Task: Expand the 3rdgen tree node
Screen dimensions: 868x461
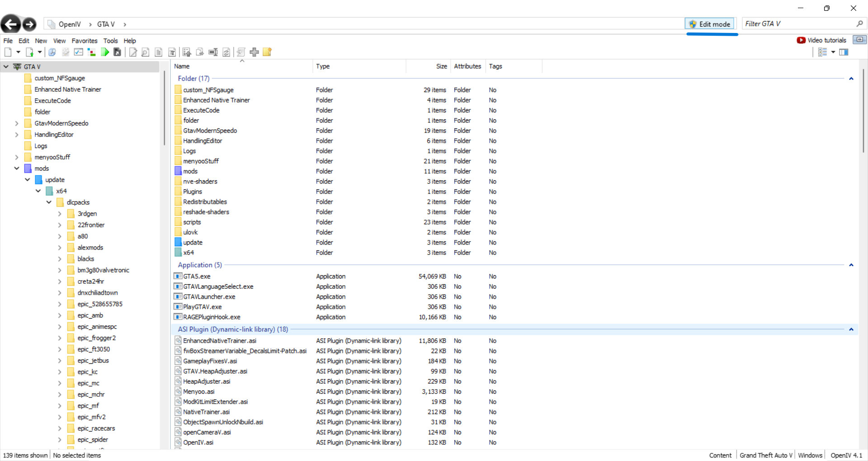Action: click(x=60, y=214)
